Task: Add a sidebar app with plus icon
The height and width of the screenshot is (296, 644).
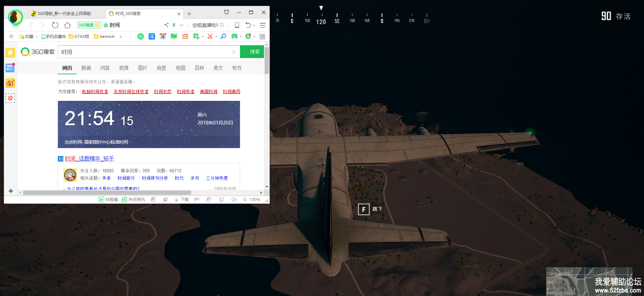Action: coord(11,191)
